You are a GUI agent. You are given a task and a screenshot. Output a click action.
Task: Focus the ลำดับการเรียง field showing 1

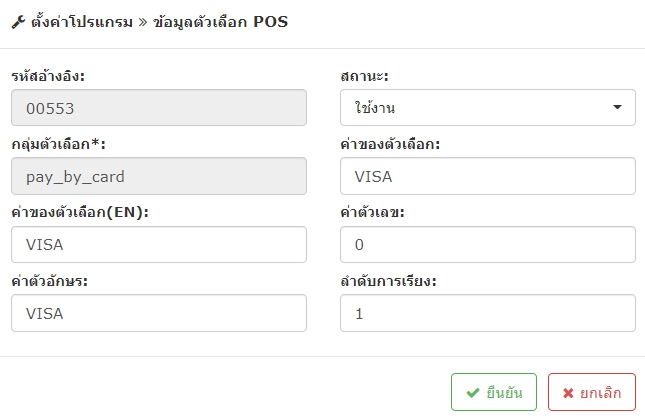coord(488,313)
